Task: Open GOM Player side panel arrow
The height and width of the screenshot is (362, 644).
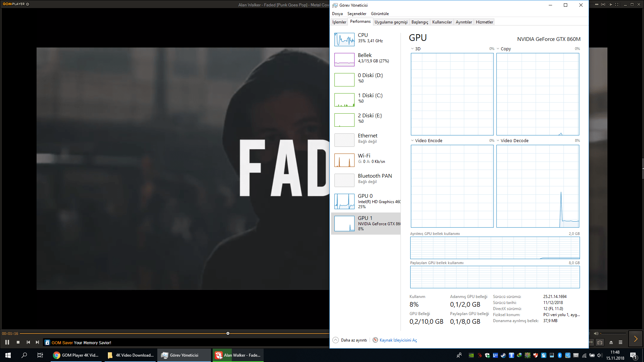Action: tap(635, 339)
